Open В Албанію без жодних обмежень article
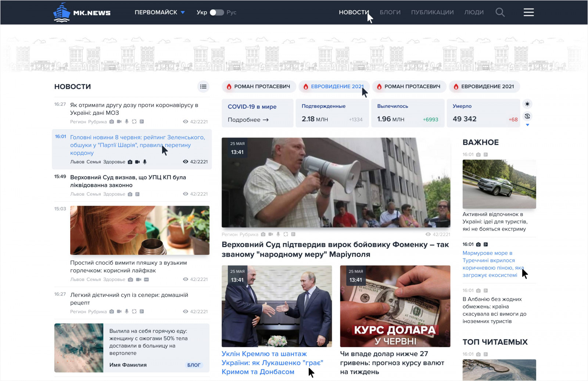This screenshot has width=588, height=381. 494,310
